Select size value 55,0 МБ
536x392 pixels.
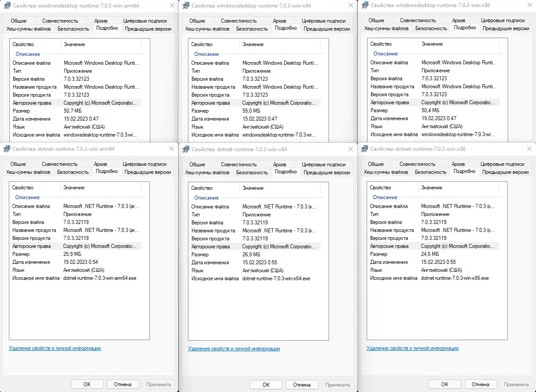click(252, 111)
